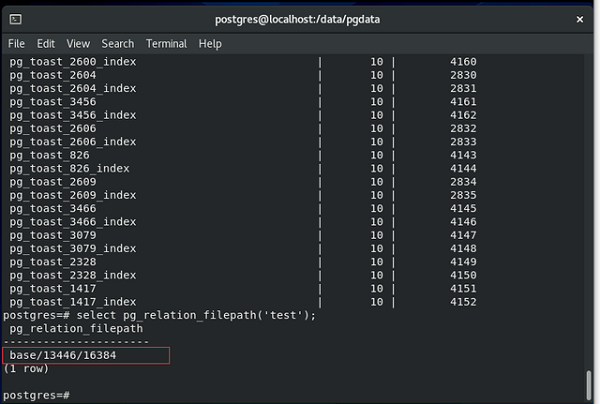Open the Search menu

click(118, 44)
